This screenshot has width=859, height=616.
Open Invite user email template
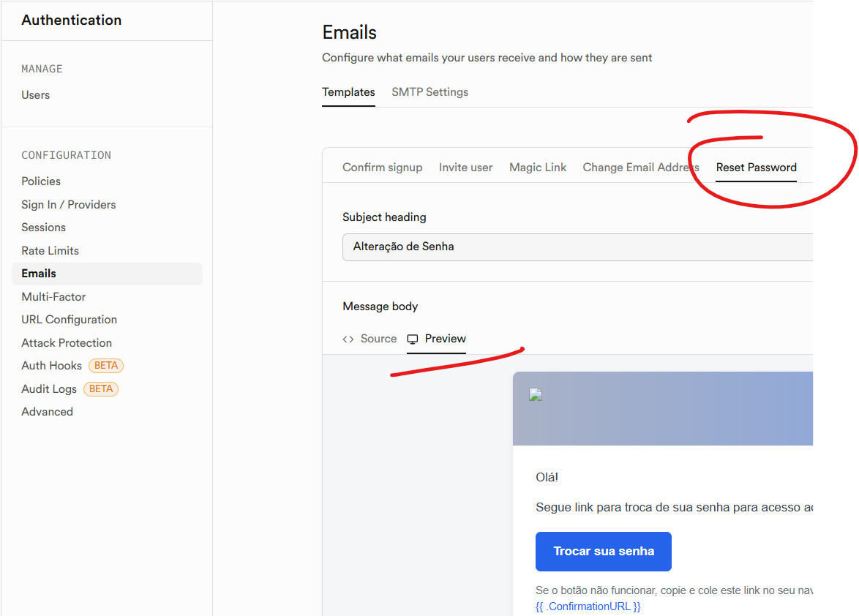465,168
